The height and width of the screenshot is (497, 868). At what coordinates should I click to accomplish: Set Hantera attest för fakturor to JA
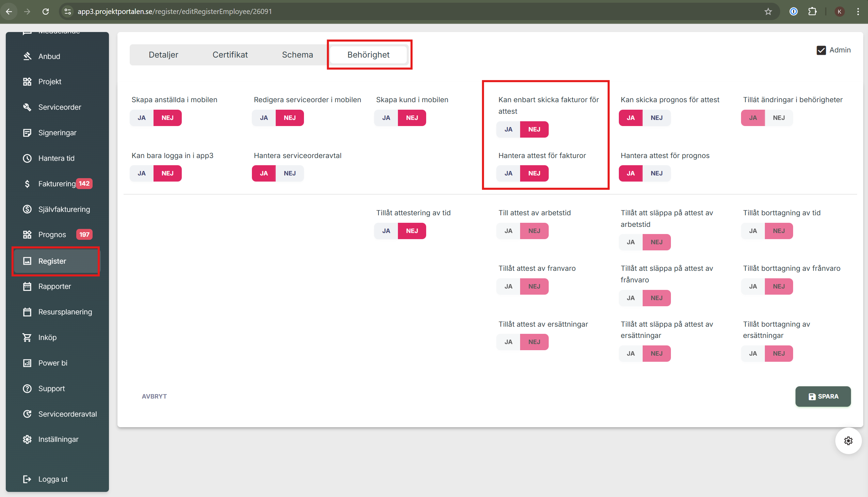508,173
